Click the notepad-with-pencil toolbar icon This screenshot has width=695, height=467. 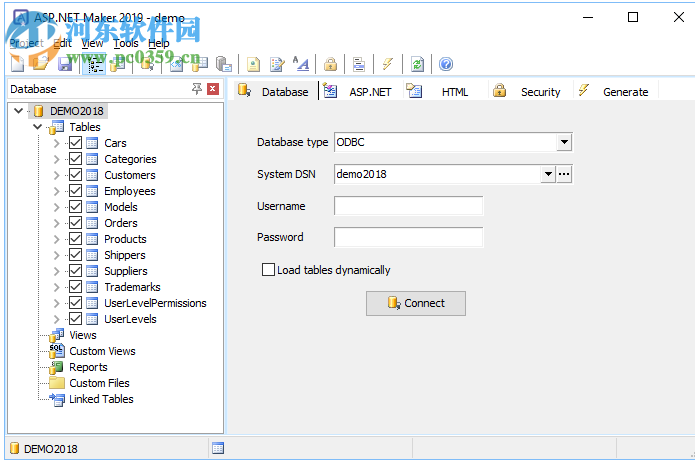(277, 65)
